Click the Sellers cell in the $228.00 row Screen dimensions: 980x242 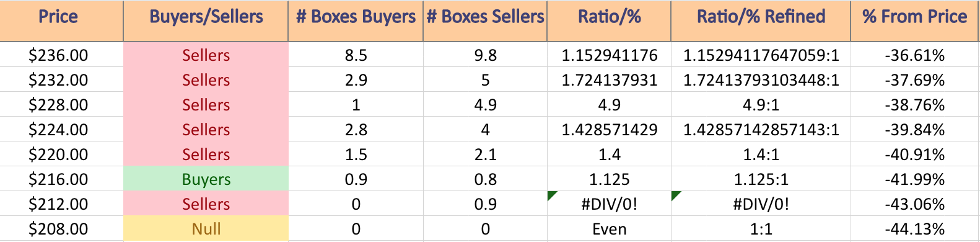pyautogui.click(x=206, y=104)
